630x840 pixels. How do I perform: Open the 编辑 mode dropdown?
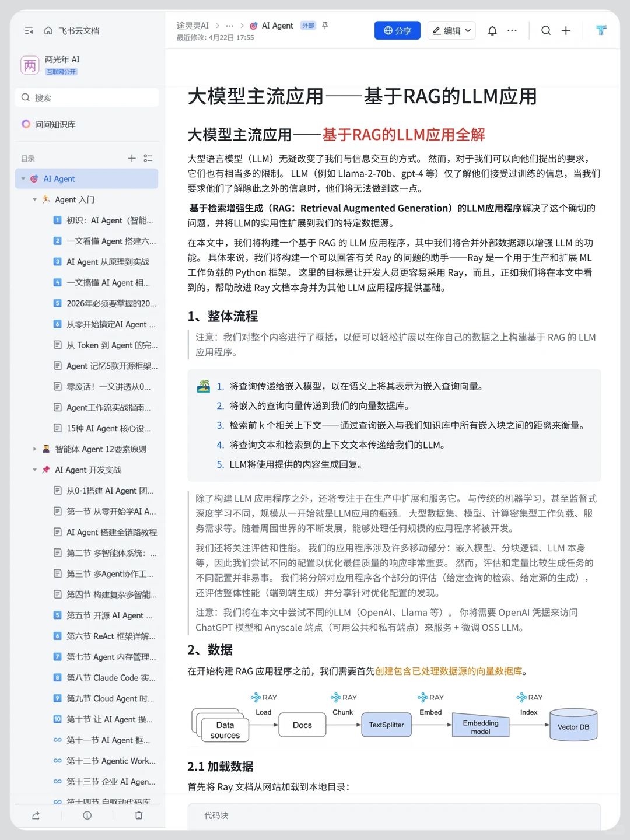[452, 30]
